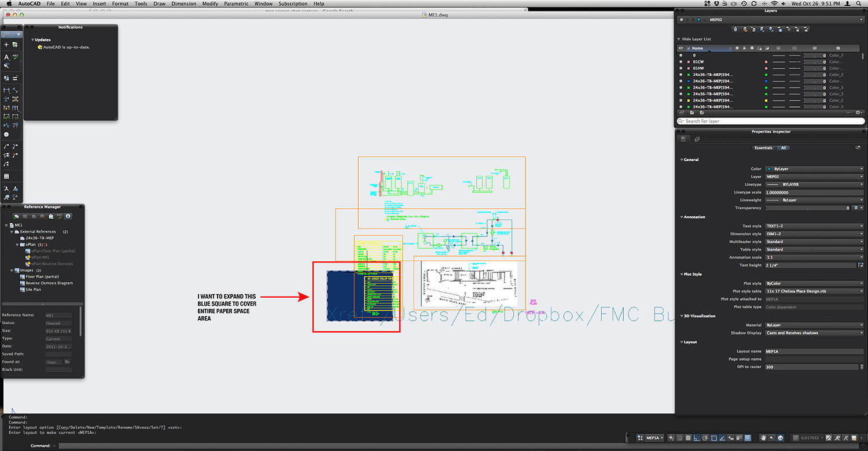
Task: Enable the Ortho mode toggle in the status bar
Action: point(696,438)
